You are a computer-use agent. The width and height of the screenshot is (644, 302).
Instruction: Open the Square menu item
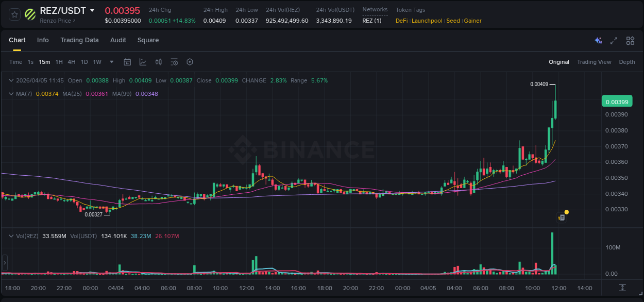coord(148,40)
